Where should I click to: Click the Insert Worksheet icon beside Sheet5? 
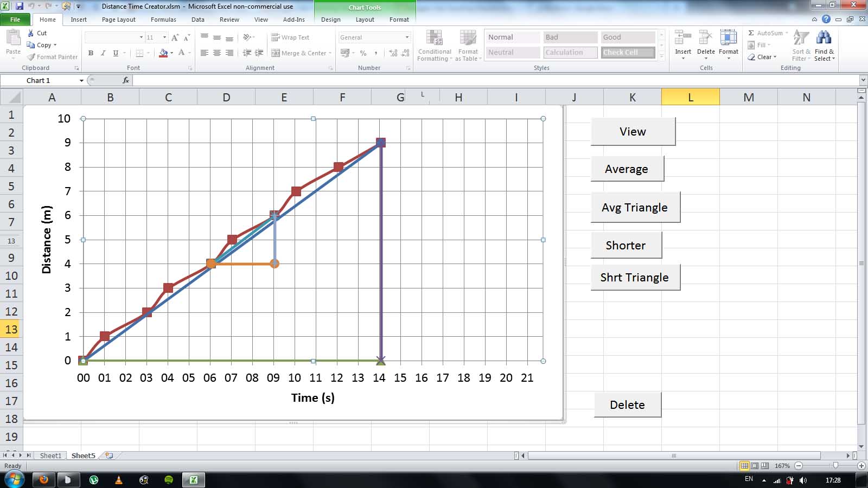pos(109,455)
